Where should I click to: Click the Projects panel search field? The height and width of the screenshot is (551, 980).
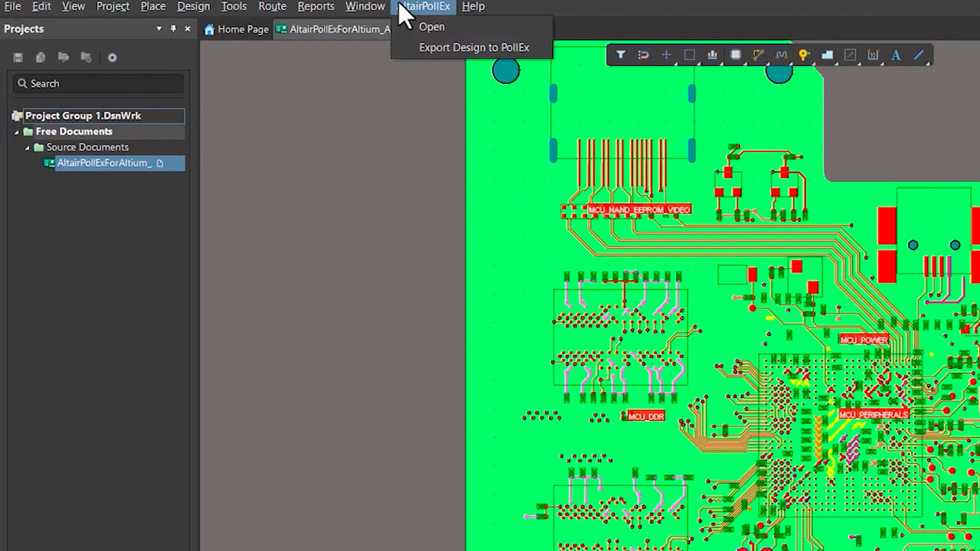click(100, 83)
